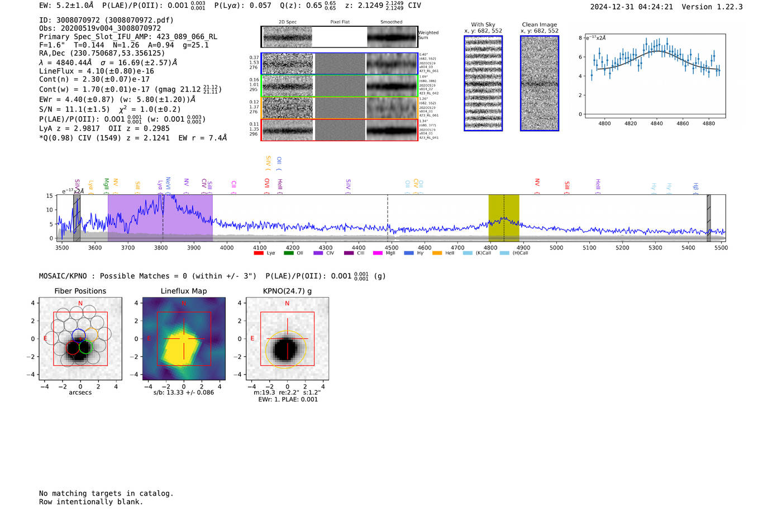
Task: Select the Weighted Sum 2D Spec strip
Action: pyautogui.click(x=288, y=37)
